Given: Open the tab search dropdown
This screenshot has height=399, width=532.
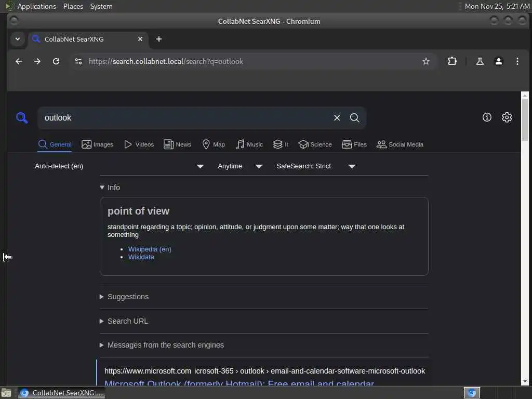Looking at the screenshot, I should pyautogui.click(x=18, y=39).
